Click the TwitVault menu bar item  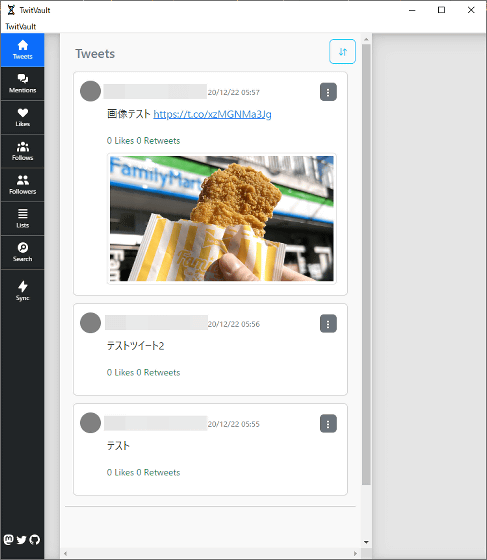(x=21, y=26)
